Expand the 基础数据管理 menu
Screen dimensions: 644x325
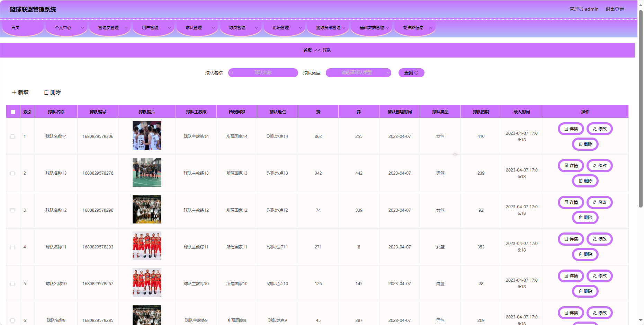point(372,28)
